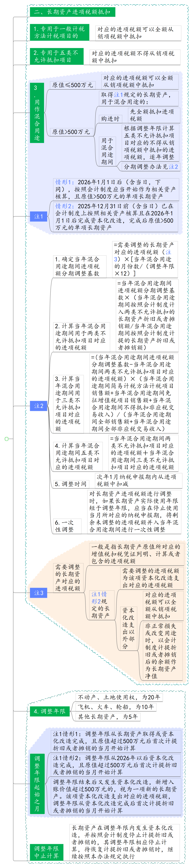The image size is (193, 868).
Task: Select sub-node 用于混合用途期间
Action: 107,151
